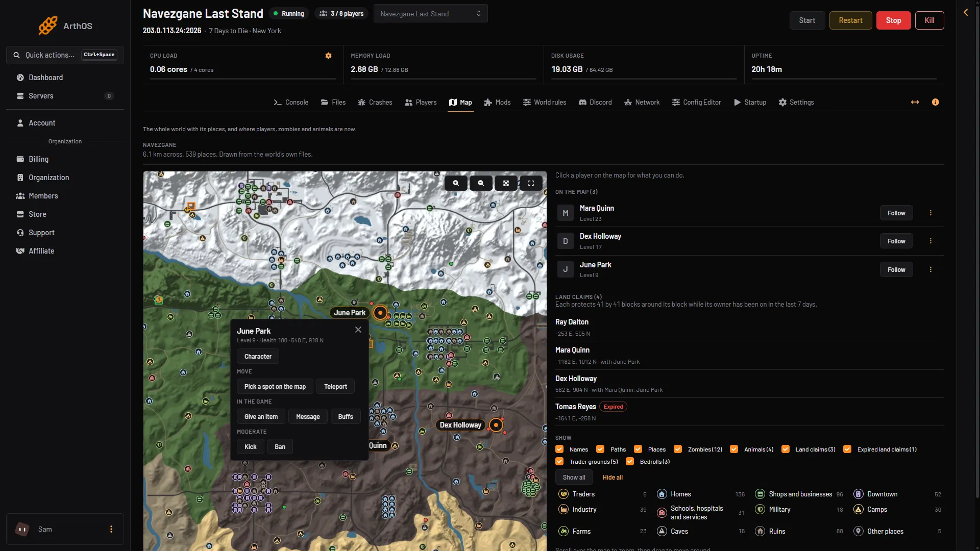Toggle wide layout arrows icon
Viewport: 980px width, 551px height.
[x=915, y=102]
